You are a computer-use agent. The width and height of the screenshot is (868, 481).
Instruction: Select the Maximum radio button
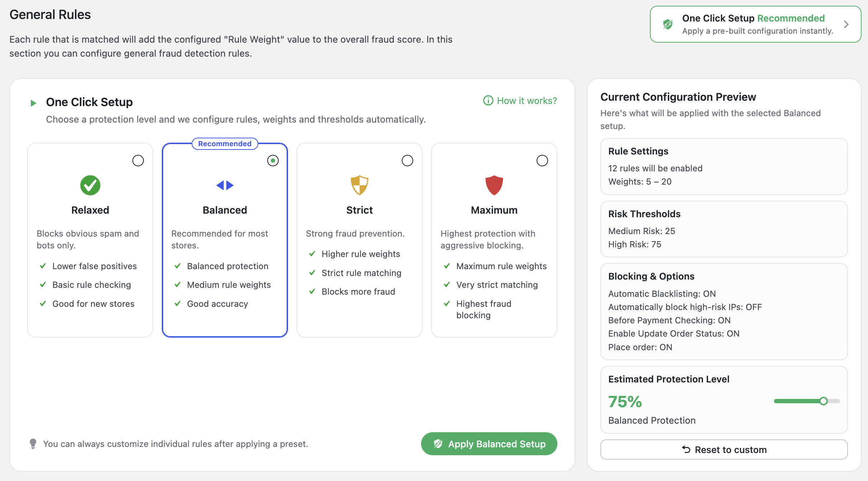coord(542,161)
